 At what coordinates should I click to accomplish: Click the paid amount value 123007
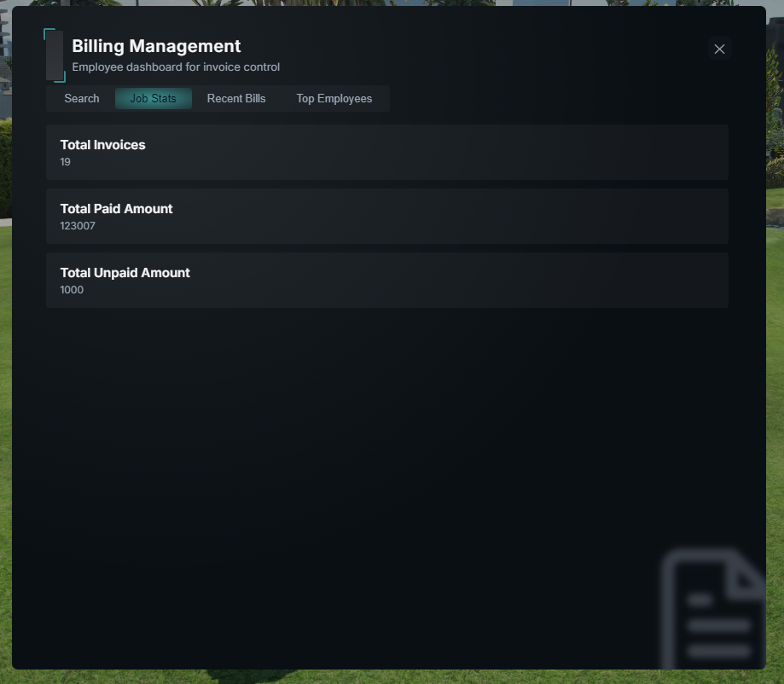[78, 226]
